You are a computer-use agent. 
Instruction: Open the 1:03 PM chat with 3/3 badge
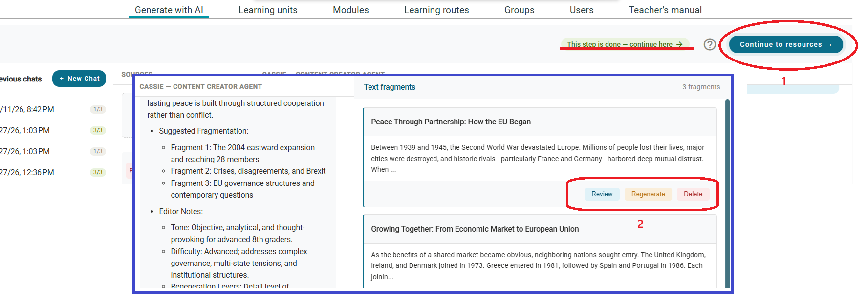click(x=53, y=131)
